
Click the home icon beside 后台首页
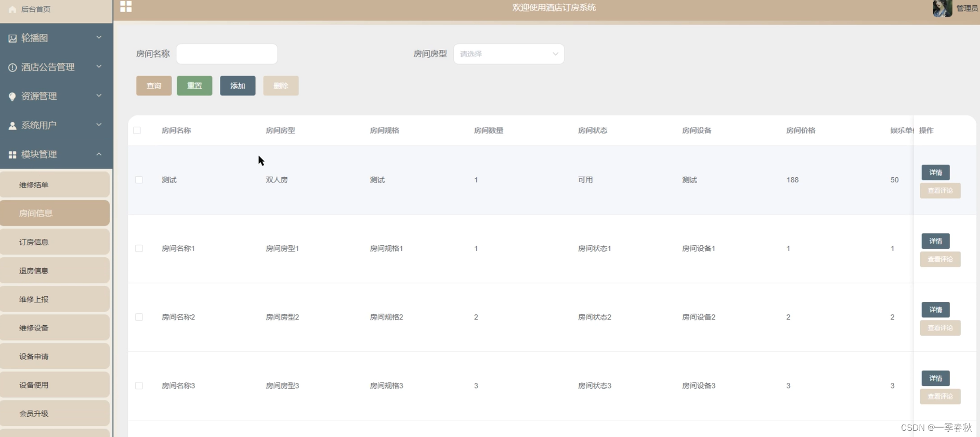coord(12,9)
